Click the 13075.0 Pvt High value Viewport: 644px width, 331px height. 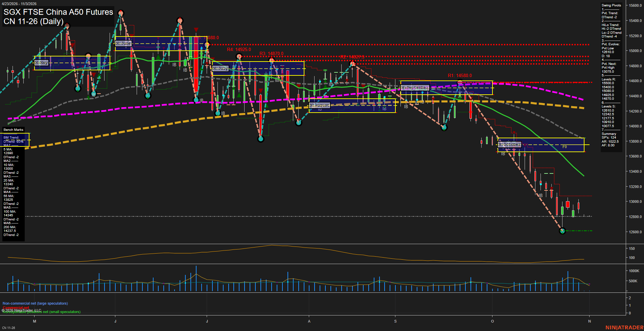[x=608, y=72]
